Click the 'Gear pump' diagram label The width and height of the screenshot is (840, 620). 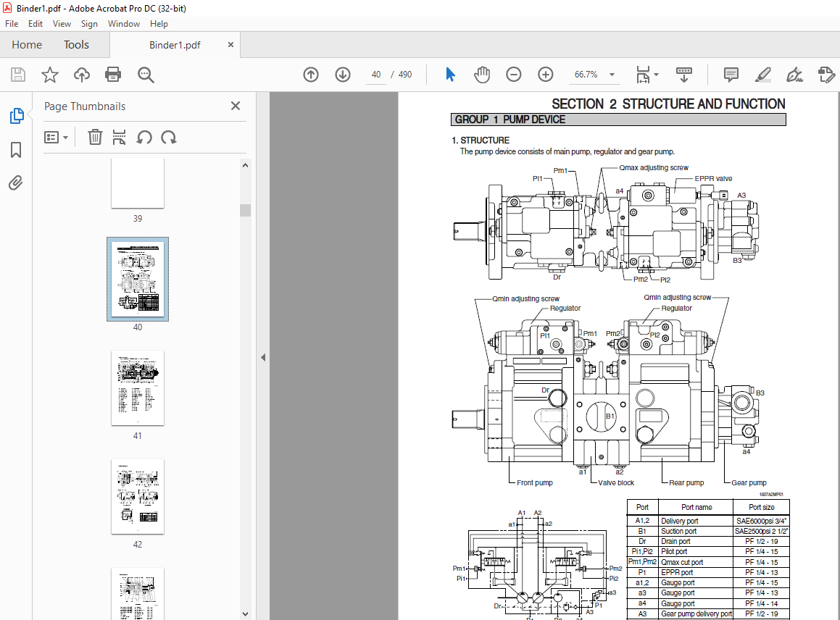click(749, 482)
